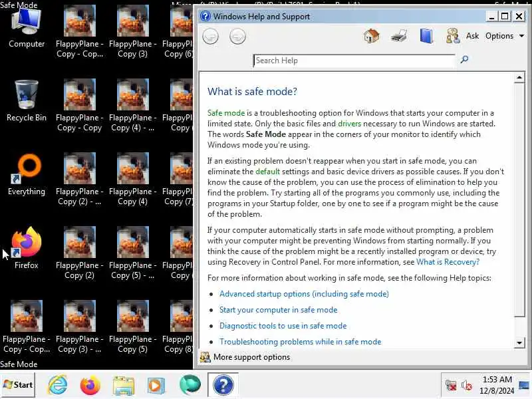Image resolution: width=532 pixels, height=399 pixels.
Task: Browse Help contents book icon
Action: (x=426, y=36)
